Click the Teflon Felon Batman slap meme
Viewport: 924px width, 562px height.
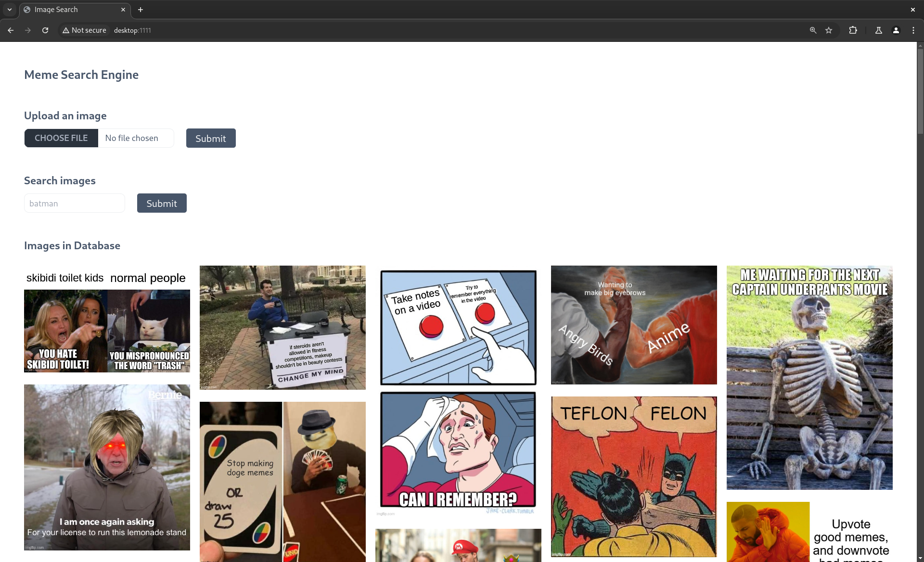click(633, 473)
